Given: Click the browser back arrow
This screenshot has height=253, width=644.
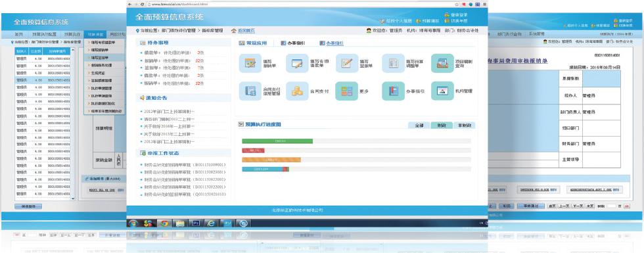Looking at the screenshot, I should (130, 4).
